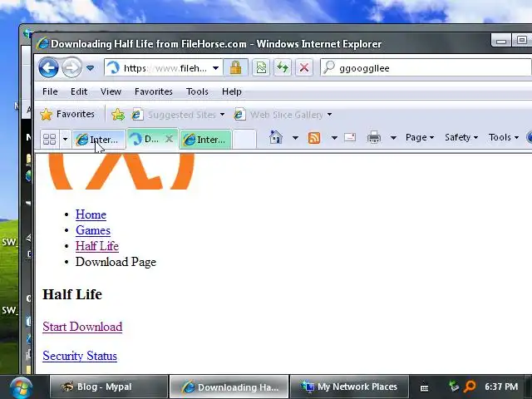
Task: Click the Read Mail envelope icon
Action: tap(350, 137)
